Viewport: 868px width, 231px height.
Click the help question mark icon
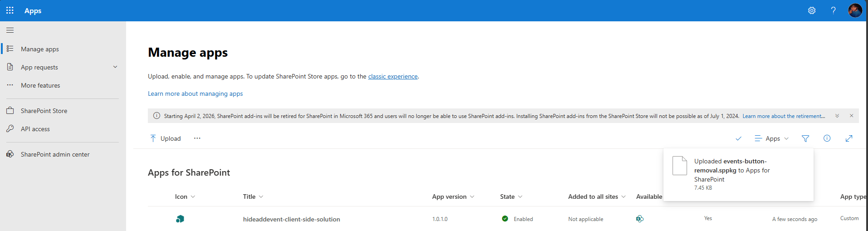pos(833,10)
